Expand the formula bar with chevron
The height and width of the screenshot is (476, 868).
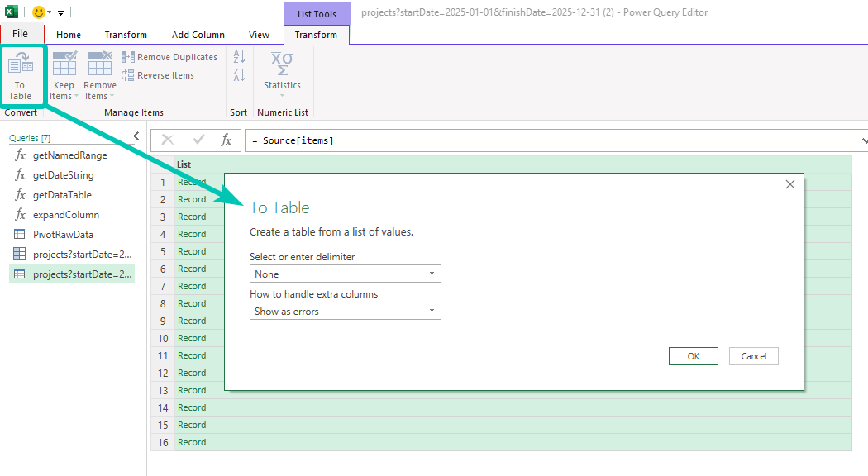[864, 140]
